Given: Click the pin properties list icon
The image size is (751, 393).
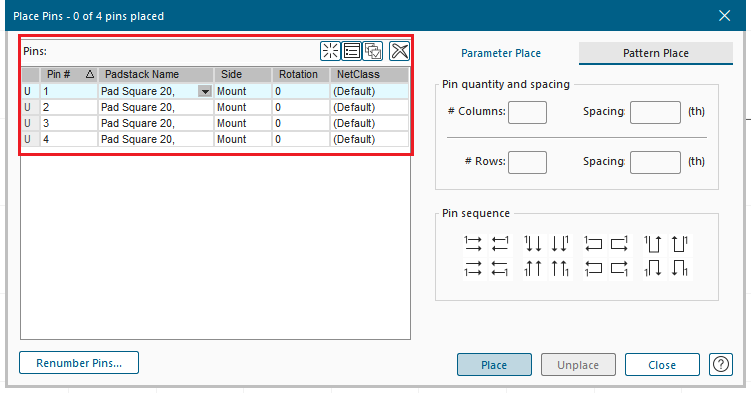Looking at the screenshot, I should point(352,51).
